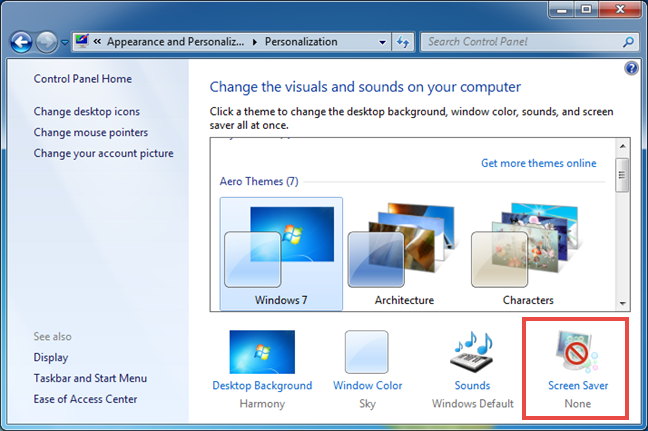Screen dimensions: 648x431
Task: Click the Sounds keyboard-notes icon
Action: (x=472, y=352)
